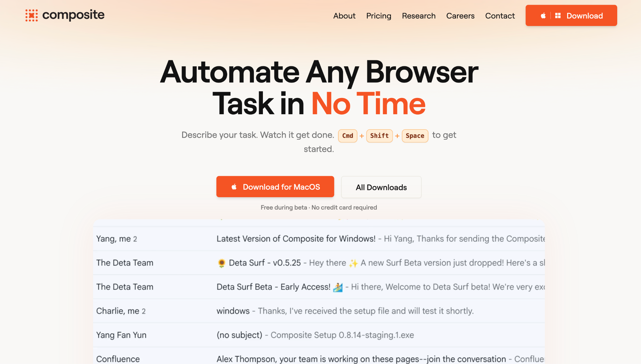
Task: Open the "windows" subject email
Action: coord(233,311)
